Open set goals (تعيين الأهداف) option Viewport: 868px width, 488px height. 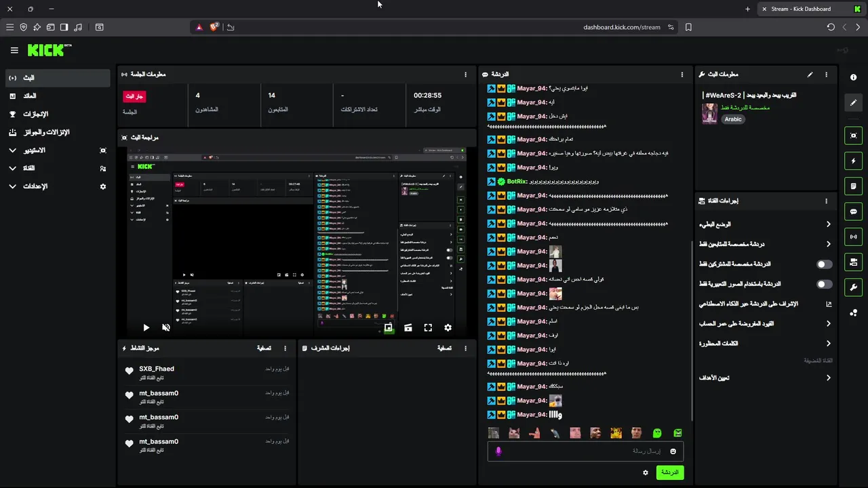766,378
